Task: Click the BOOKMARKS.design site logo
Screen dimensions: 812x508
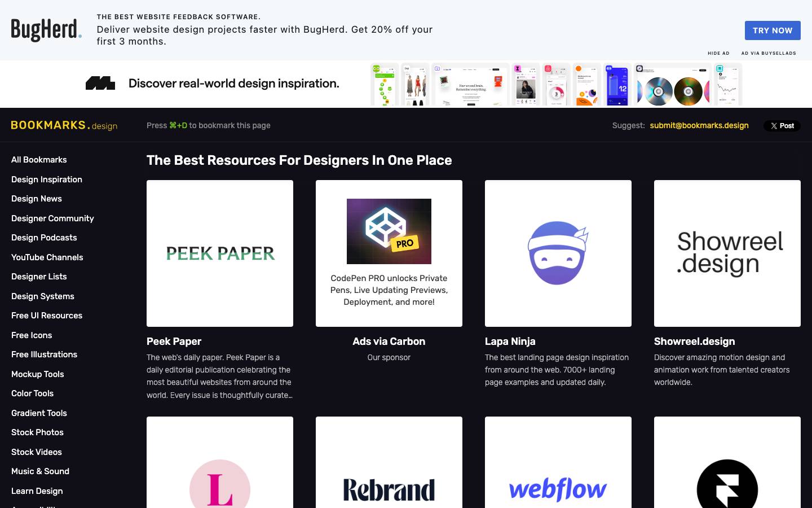Action: click(64, 125)
